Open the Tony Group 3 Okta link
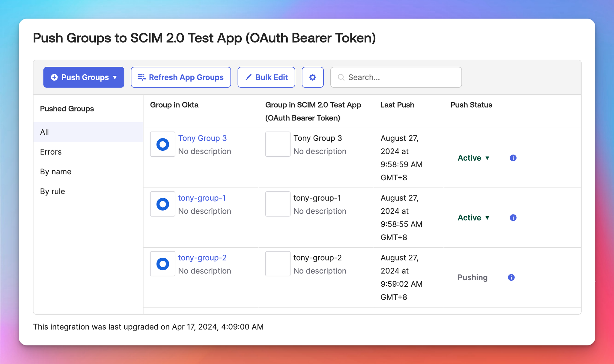This screenshot has height=364, width=614. (x=202, y=138)
